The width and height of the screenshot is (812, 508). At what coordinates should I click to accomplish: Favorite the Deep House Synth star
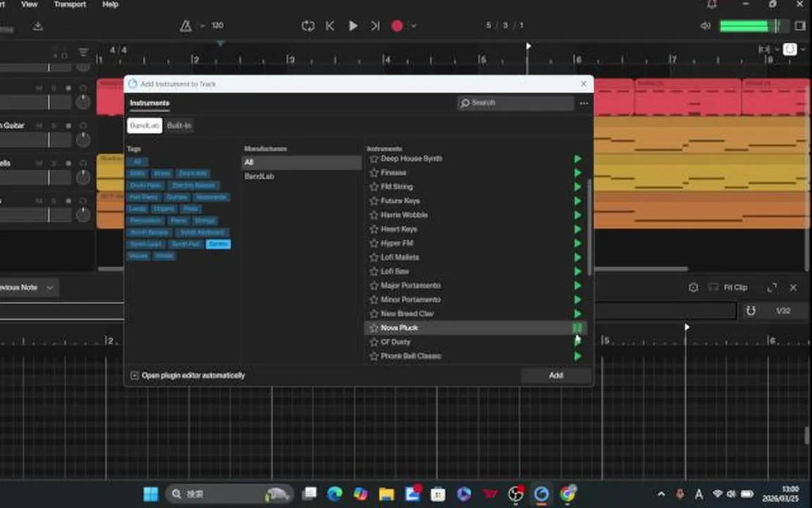374,159
